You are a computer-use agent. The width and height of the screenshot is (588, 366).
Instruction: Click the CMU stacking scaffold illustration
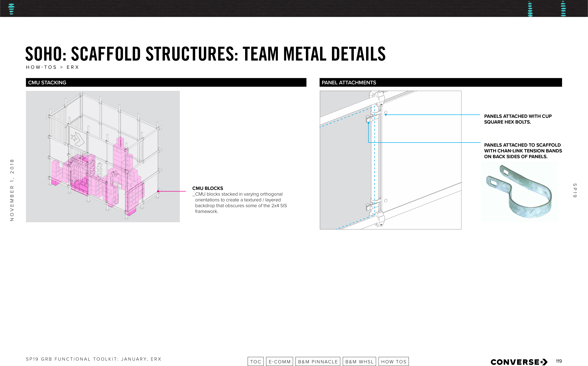point(103,156)
